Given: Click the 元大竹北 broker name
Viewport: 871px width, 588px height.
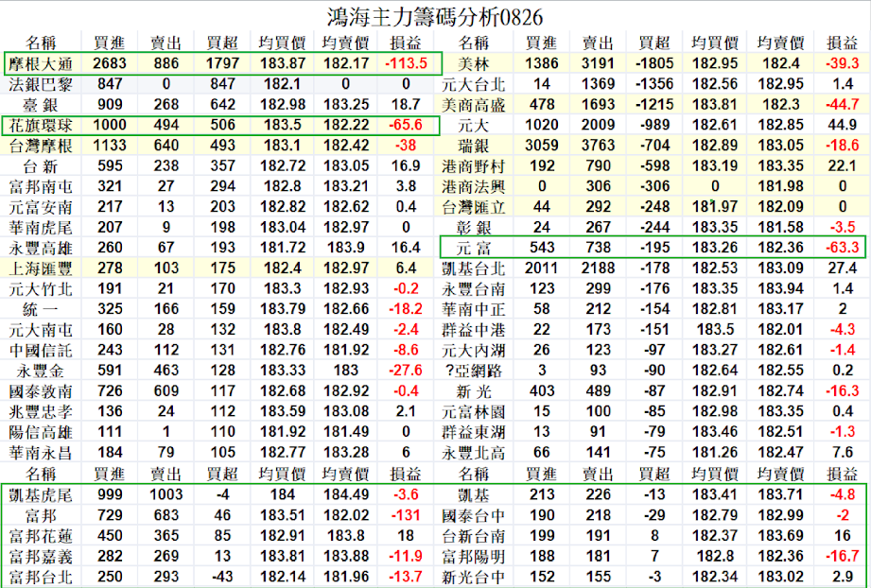Looking at the screenshot, I should (41, 289).
